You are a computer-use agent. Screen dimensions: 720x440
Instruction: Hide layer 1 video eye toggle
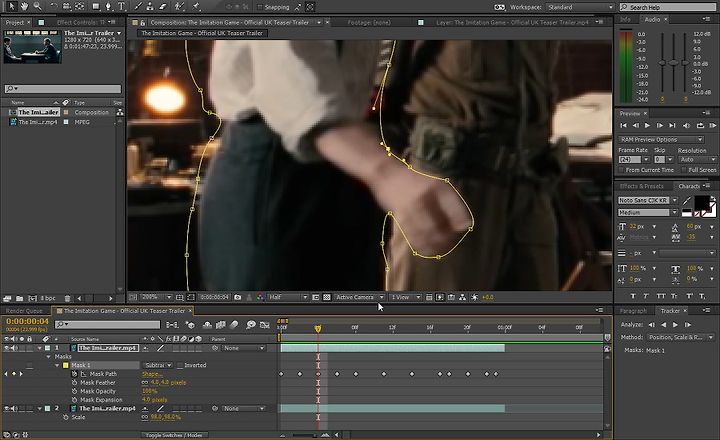(x=6, y=348)
